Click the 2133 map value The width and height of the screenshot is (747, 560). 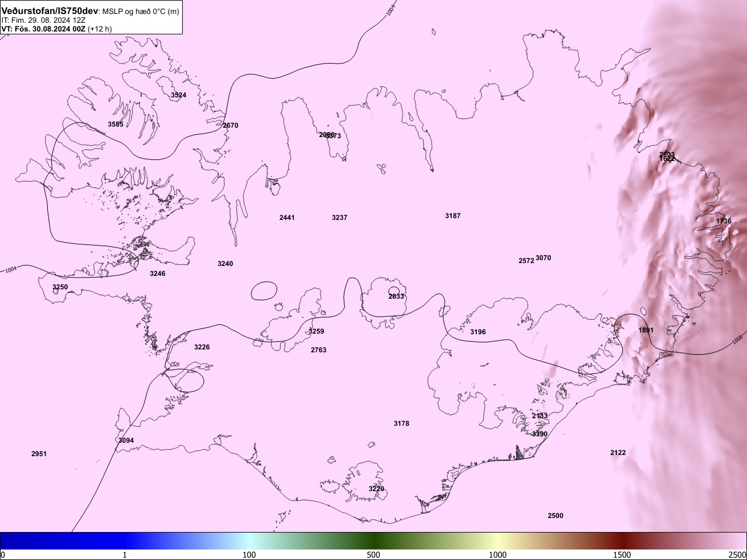pyautogui.click(x=540, y=416)
